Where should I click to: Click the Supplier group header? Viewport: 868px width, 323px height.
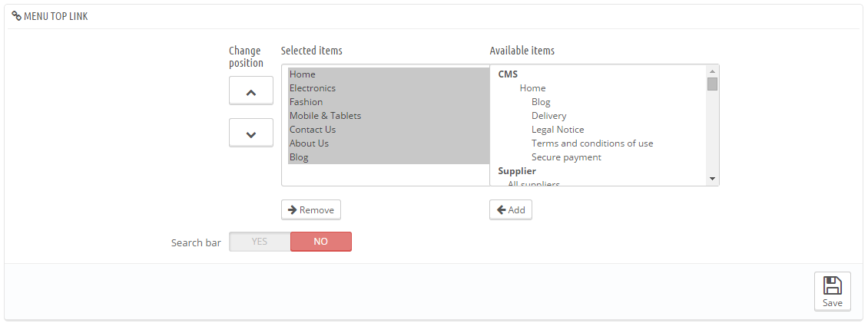[517, 171]
